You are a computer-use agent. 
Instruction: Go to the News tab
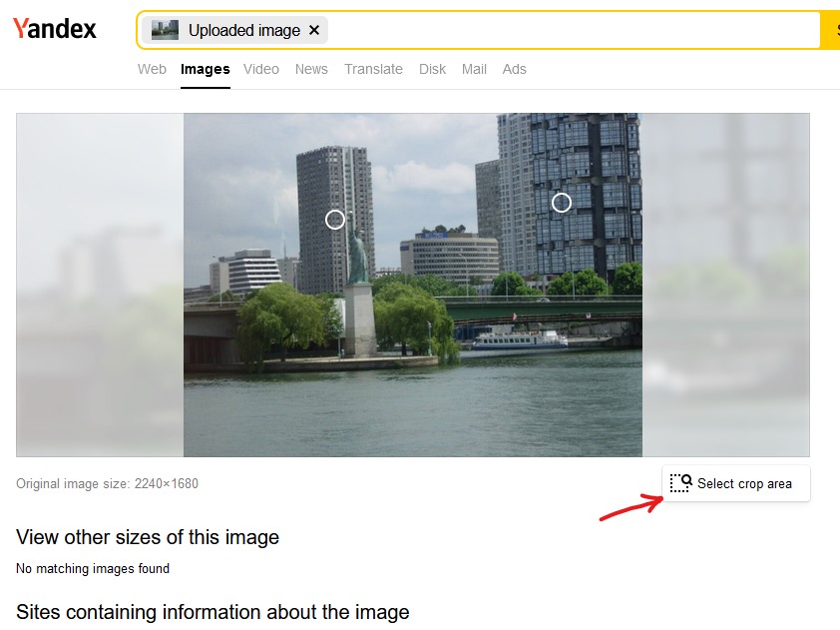point(311,69)
